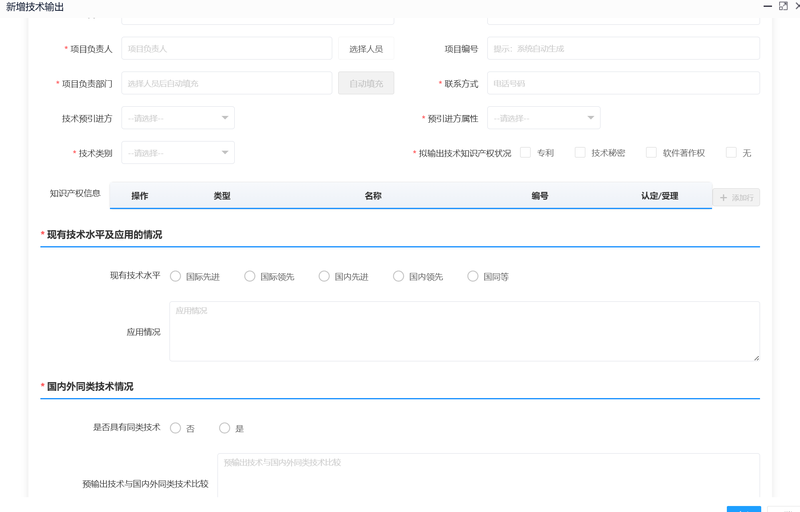
Task: Select 是 for 是否具有同类技术
Action: [x=225, y=428]
